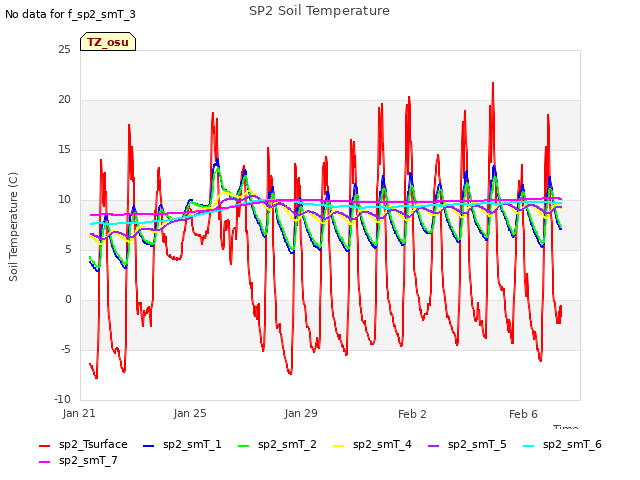
Task: Click the 25 y-axis tick label
Action: (x=64, y=49)
